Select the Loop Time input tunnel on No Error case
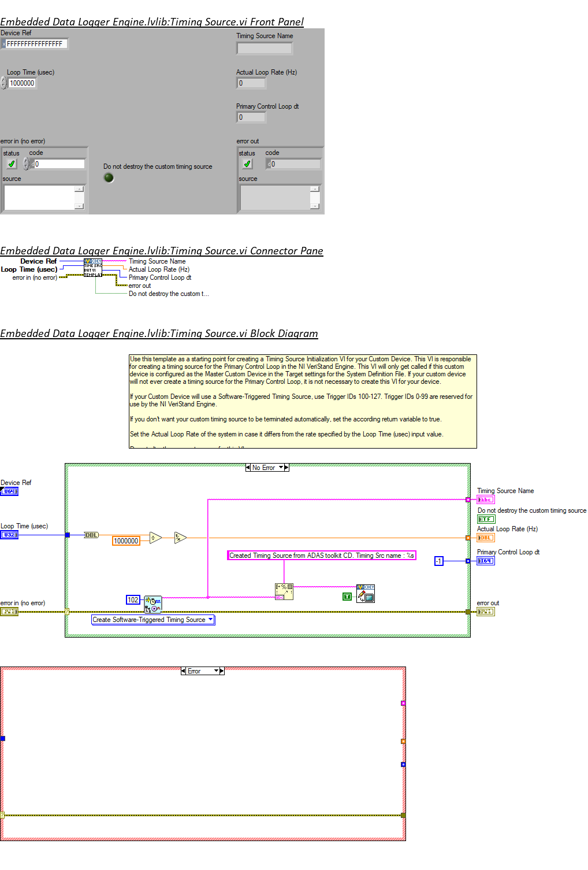 coord(68,535)
